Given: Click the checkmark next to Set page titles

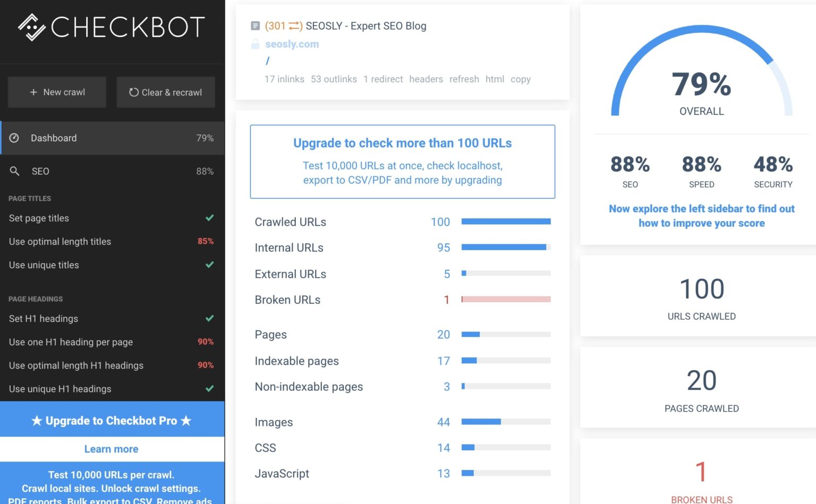Looking at the screenshot, I should point(209,218).
